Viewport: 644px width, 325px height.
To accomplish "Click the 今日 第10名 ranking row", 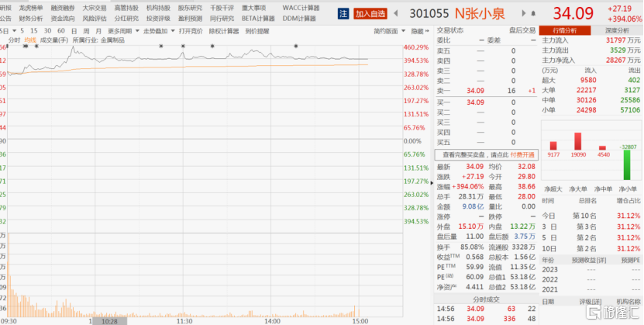I will pos(591,216).
